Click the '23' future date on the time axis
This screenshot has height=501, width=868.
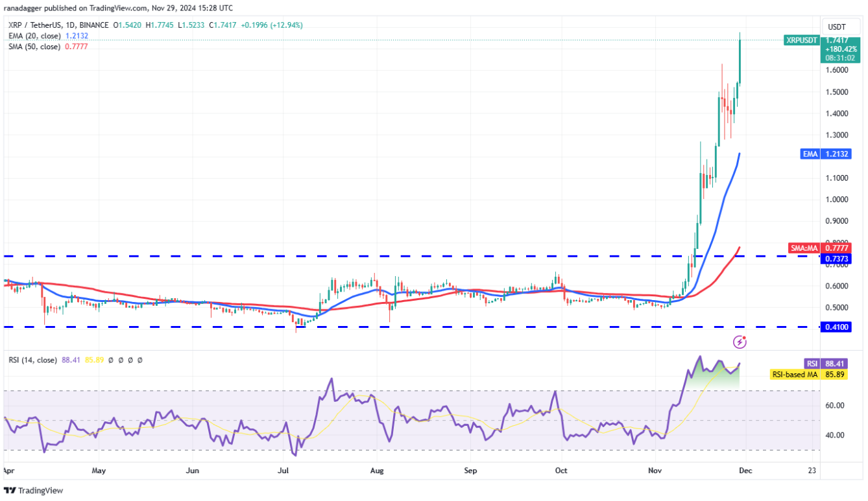(x=813, y=471)
